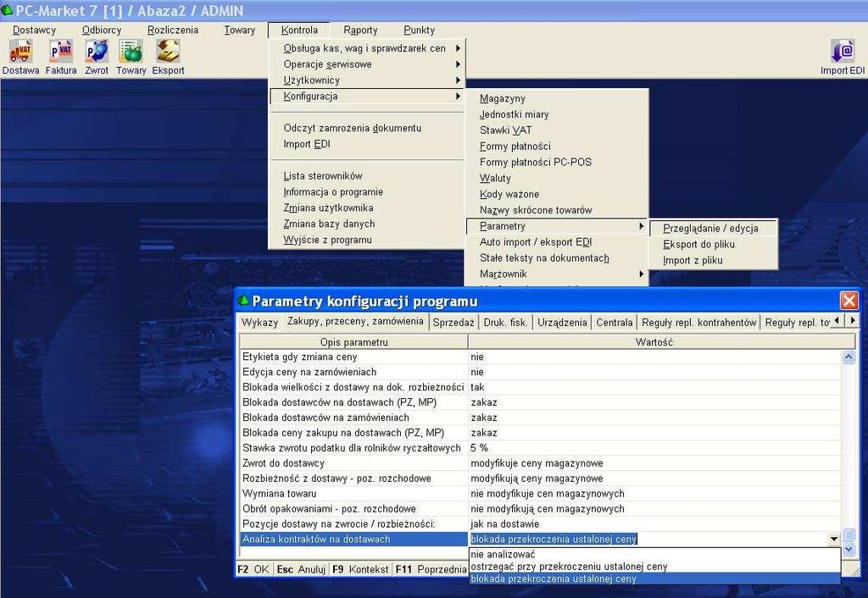
Task: Click the Zwrot toolbar icon
Action: (x=97, y=58)
